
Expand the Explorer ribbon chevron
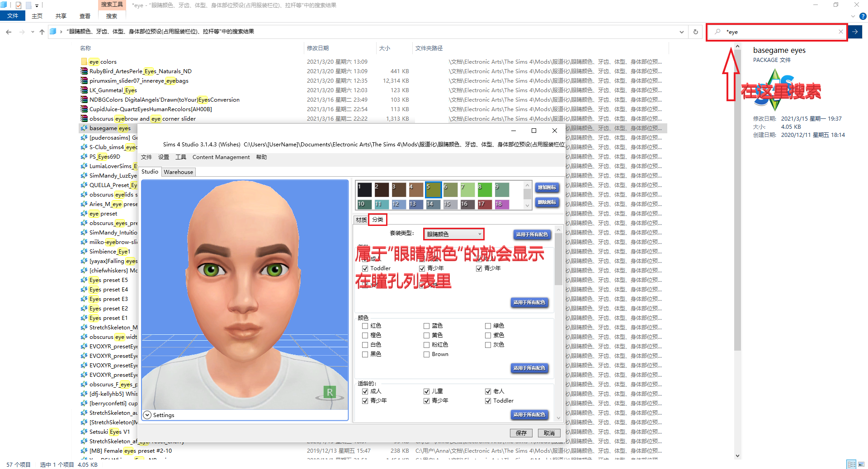click(x=853, y=16)
